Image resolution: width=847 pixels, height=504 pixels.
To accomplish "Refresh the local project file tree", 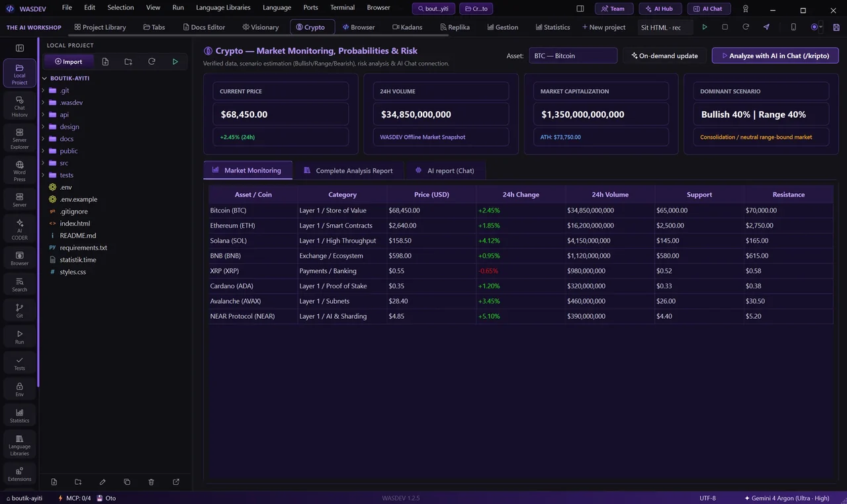I will pyautogui.click(x=152, y=62).
